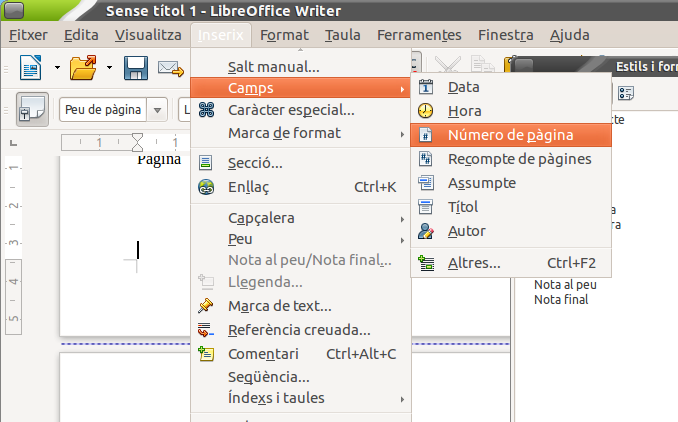Choose Marca de text... entry
The image size is (678, 422).
tap(301, 306)
